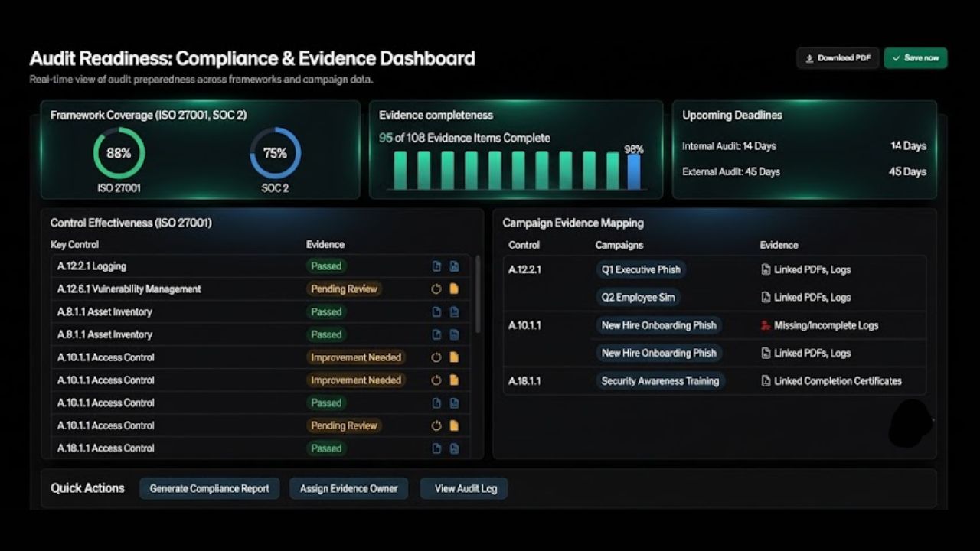The width and height of the screenshot is (980, 551).
Task: Click refresh icon in A.10.1.1 Pending Review row
Action: tap(436, 425)
